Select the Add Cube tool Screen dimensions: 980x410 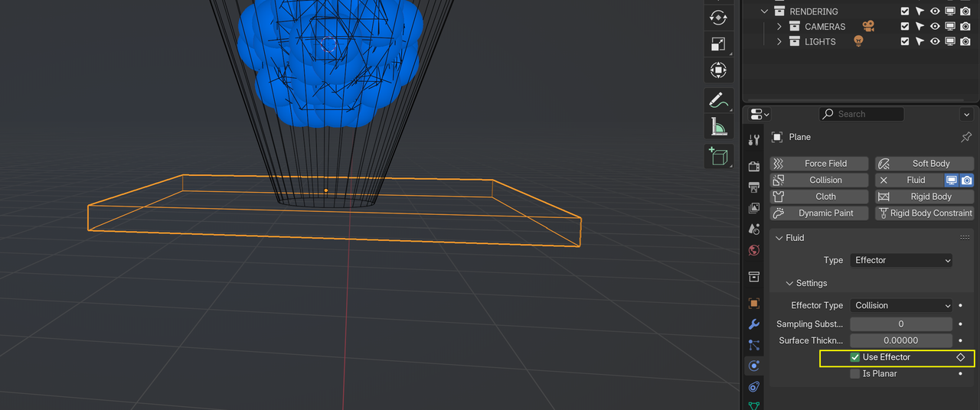point(718,156)
